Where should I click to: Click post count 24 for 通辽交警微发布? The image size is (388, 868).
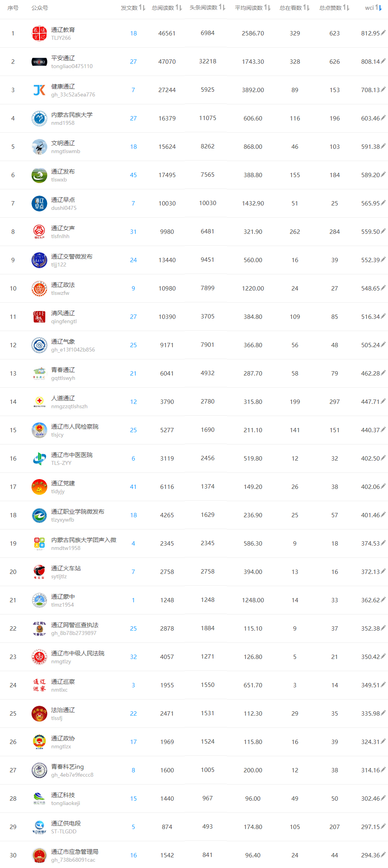[x=134, y=260]
